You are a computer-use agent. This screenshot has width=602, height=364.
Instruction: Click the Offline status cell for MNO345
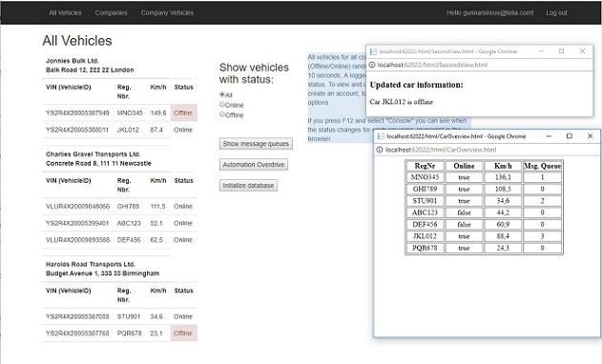click(183, 112)
